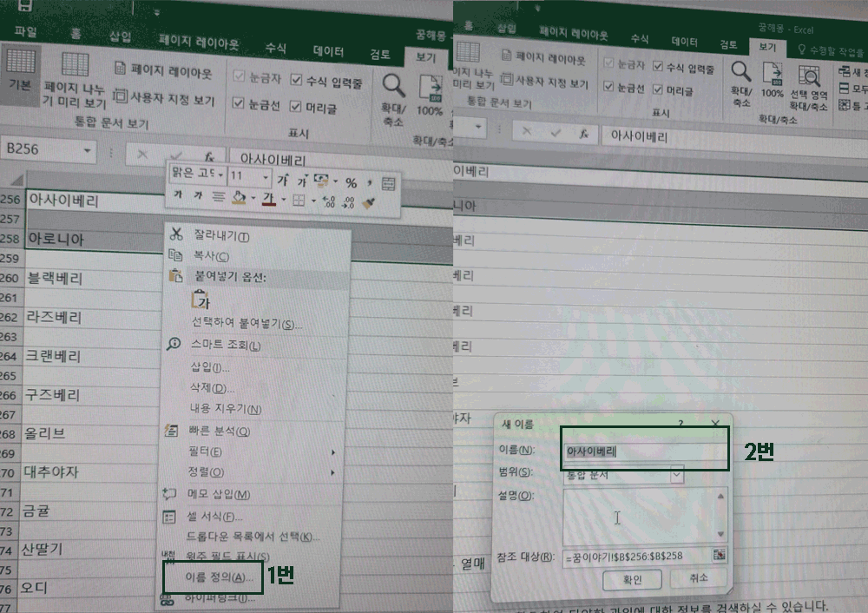This screenshot has width=868, height=613.
Task: Click the 이름 input field containing 아사이베리
Action: pyautogui.click(x=645, y=452)
